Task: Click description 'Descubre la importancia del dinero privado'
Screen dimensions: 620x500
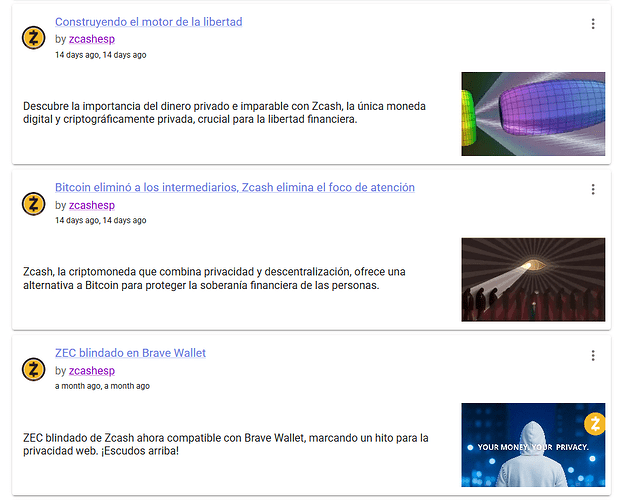Action: (x=224, y=113)
